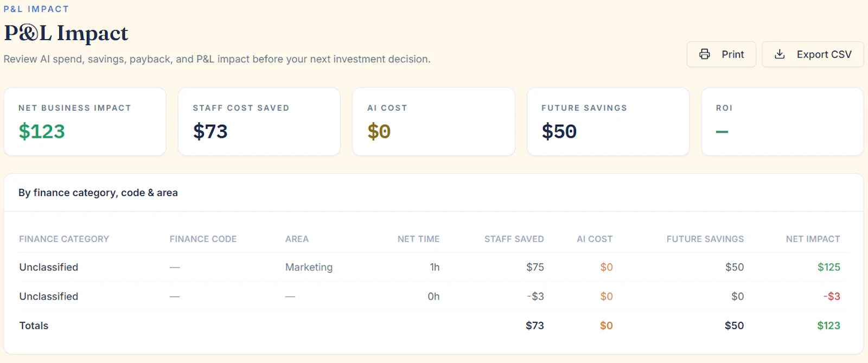Click the P&L IMPACT breadcrumb label

(36, 9)
